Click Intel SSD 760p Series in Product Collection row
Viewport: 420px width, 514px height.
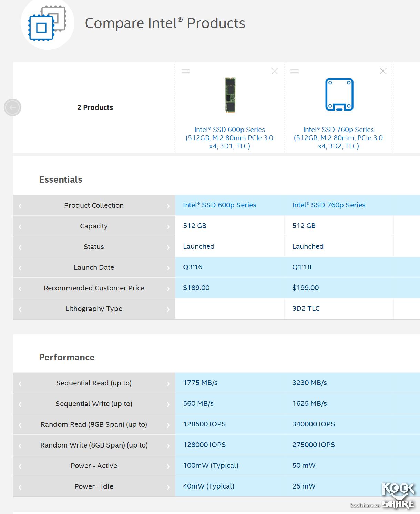(329, 205)
